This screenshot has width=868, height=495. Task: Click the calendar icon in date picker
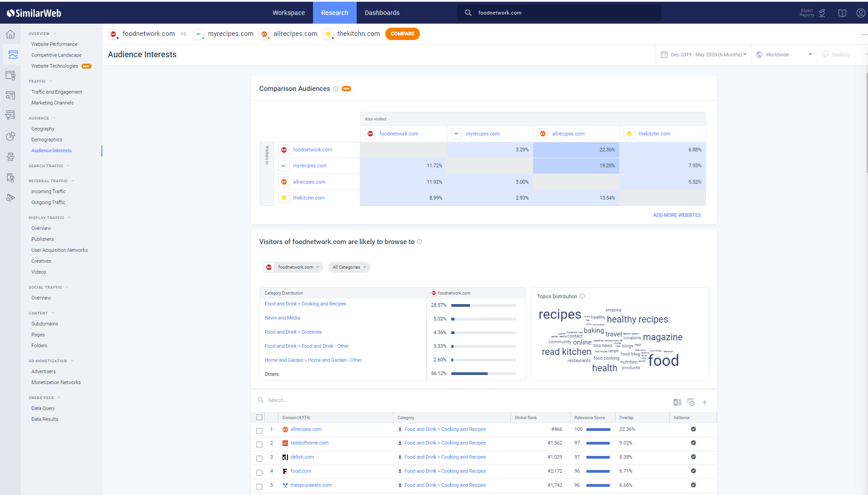[x=664, y=55]
